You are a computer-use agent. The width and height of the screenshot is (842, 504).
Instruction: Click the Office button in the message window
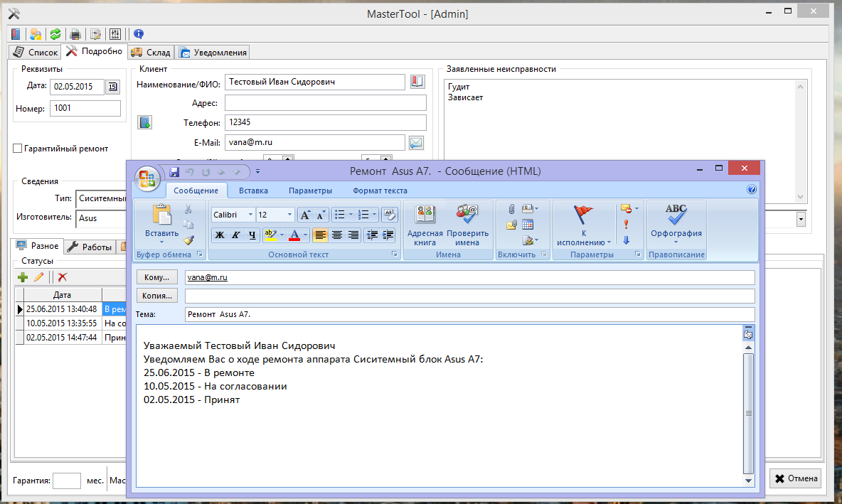click(x=147, y=178)
